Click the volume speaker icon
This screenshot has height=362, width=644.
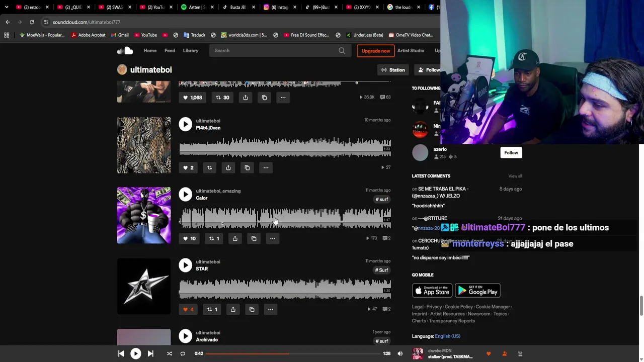coord(400,353)
